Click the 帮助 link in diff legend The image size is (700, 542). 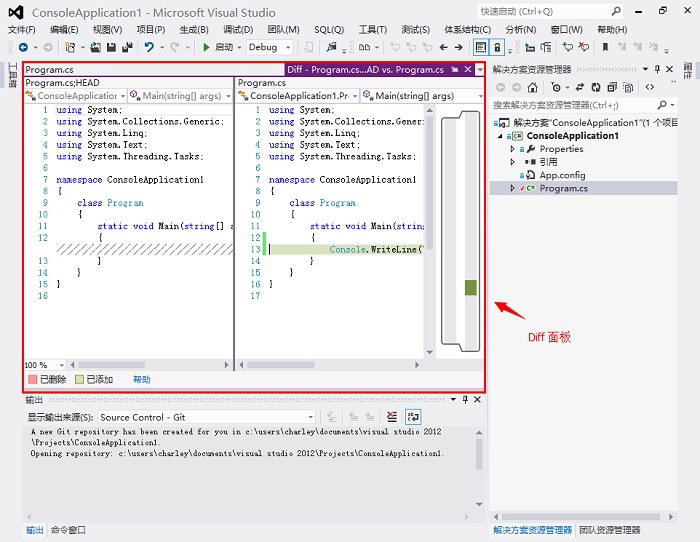(142, 379)
